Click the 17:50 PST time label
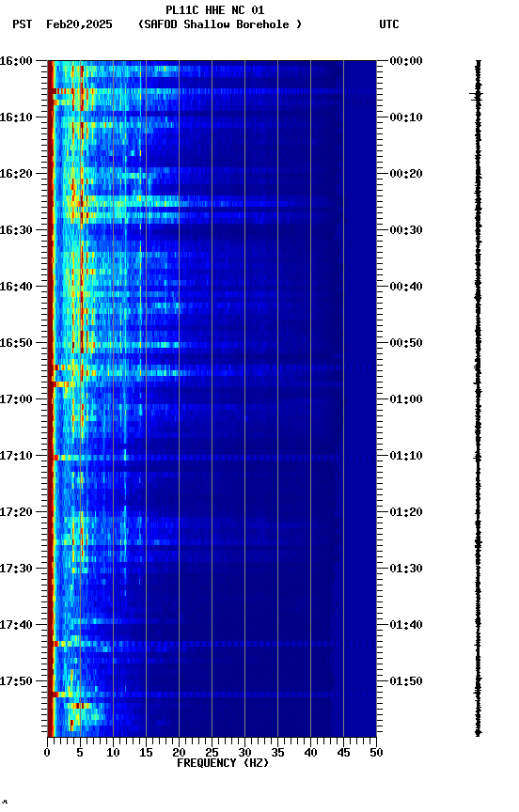Viewport: 519px width, 812px height. point(16,681)
